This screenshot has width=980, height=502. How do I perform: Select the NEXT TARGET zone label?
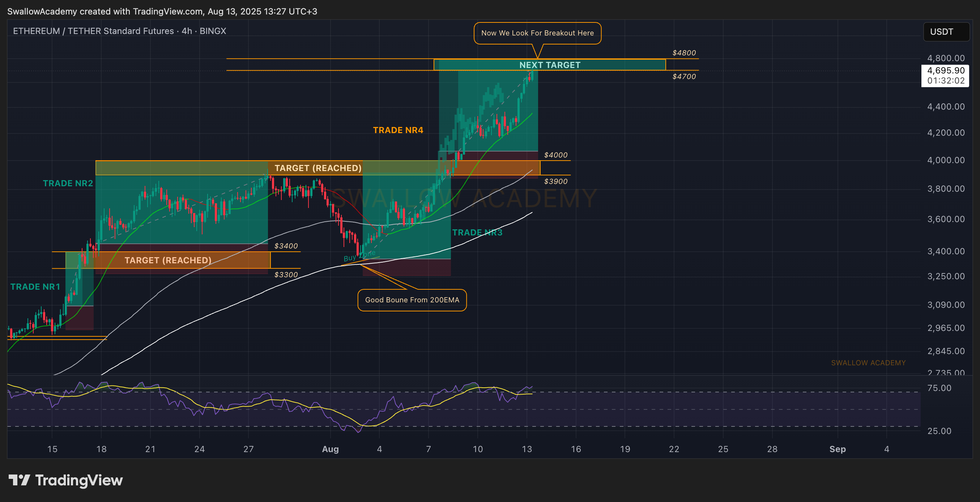tap(550, 65)
